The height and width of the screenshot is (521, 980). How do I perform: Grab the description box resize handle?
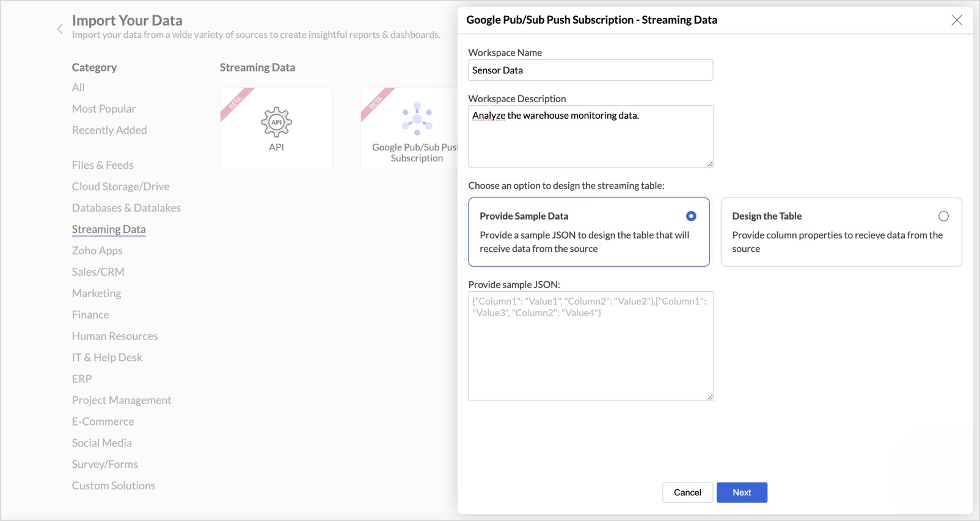(710, 164)
